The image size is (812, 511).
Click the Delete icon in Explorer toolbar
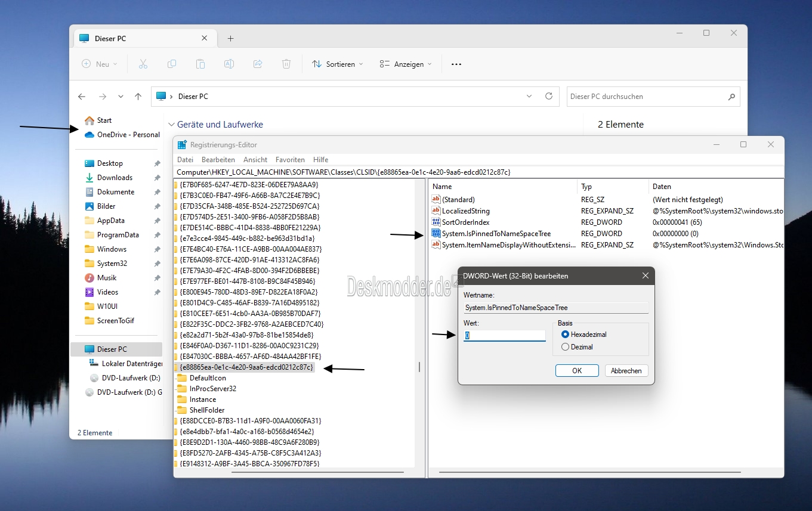[286, 64]
